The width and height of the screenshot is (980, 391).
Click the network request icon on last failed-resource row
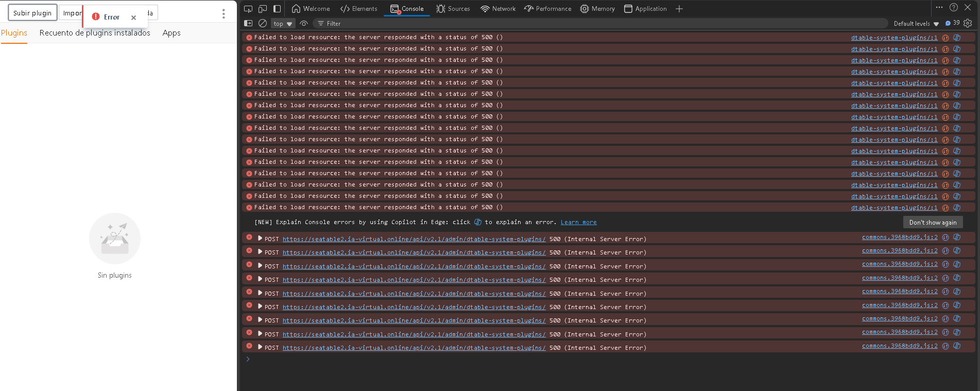945,208
